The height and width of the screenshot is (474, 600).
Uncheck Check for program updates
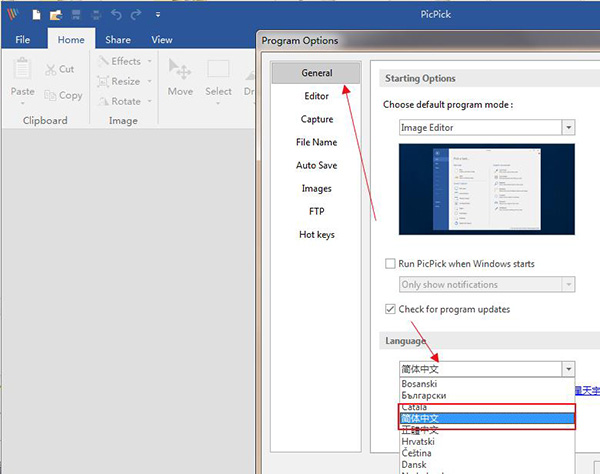[390, 309]
